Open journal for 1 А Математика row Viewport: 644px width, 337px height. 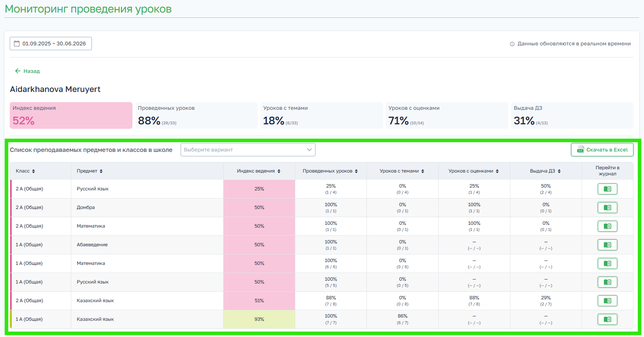607,264
